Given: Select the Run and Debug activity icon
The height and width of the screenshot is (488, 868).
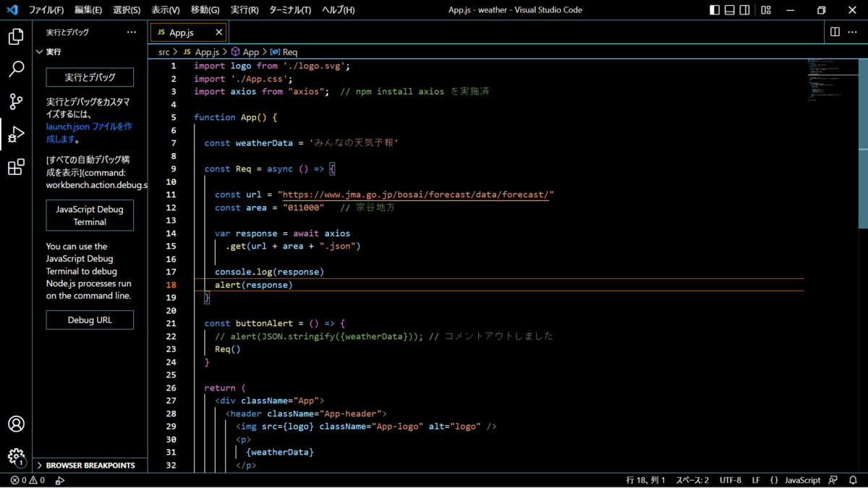Looking at the screenshot, I should [x=16, y=134].
